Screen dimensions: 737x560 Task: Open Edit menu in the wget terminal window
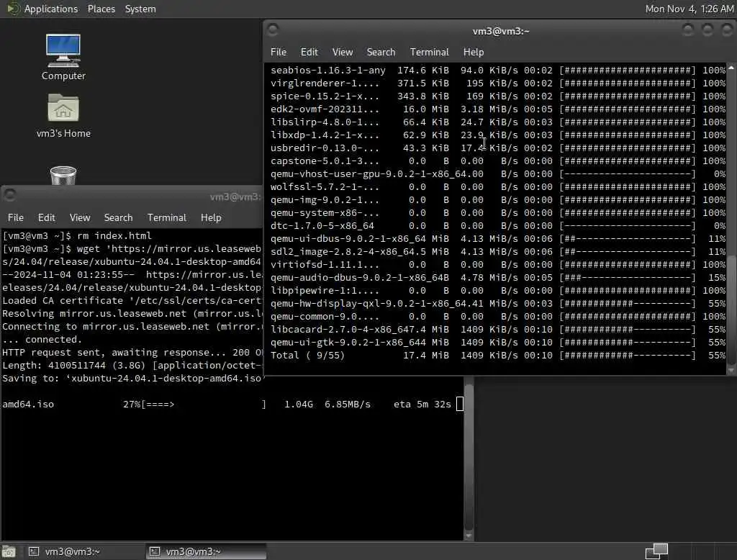pyautogui.click(x=47, y=217)
